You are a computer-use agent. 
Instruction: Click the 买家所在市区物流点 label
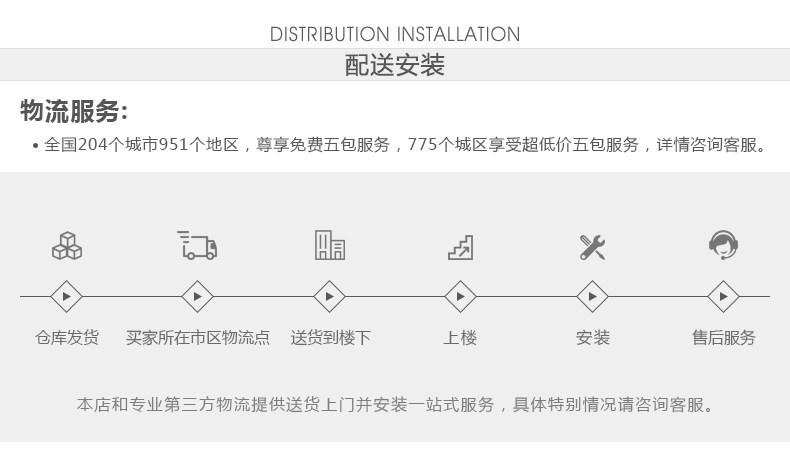coord(198,338)
